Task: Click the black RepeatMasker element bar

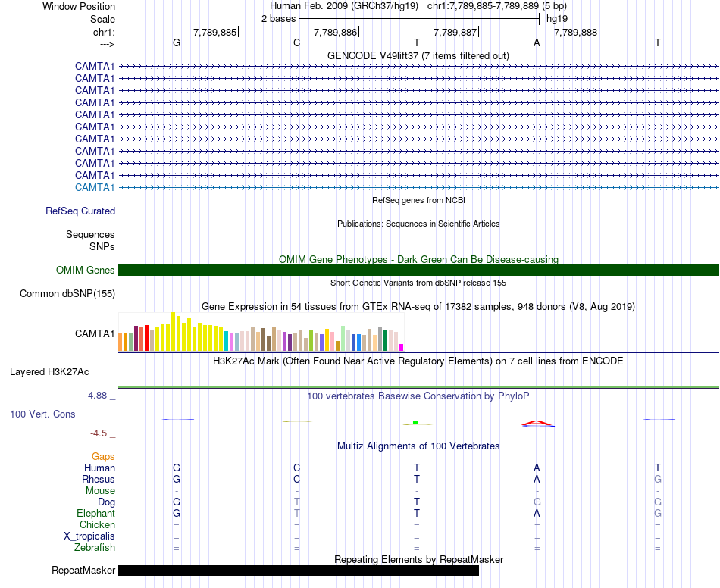Action: point(299,570)
